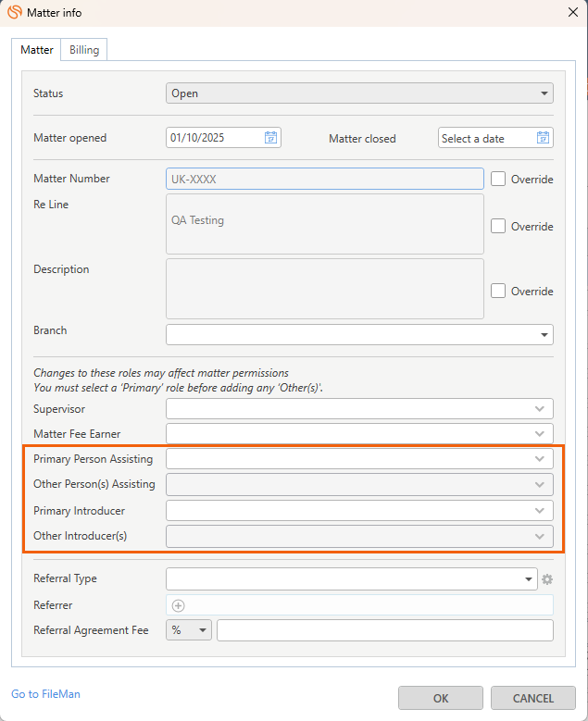
Task: Open the Matter Fee Earner dropdown
Action: (540, 433)
